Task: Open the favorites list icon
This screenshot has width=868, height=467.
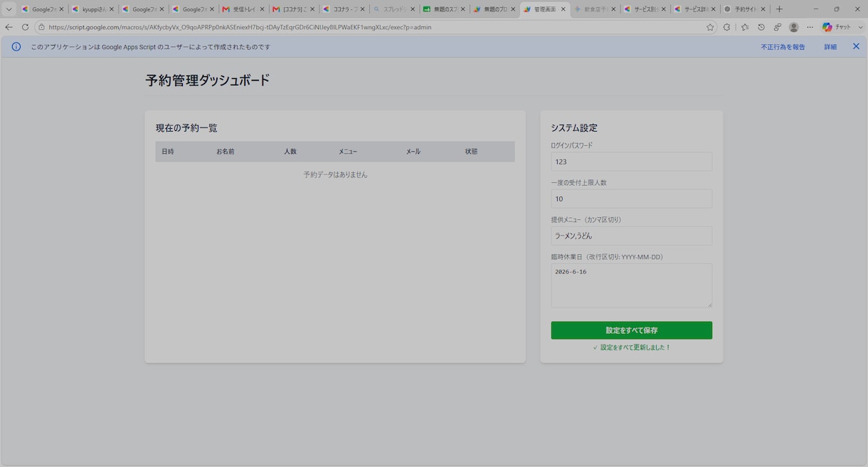Action: click(x=744, y=27)
